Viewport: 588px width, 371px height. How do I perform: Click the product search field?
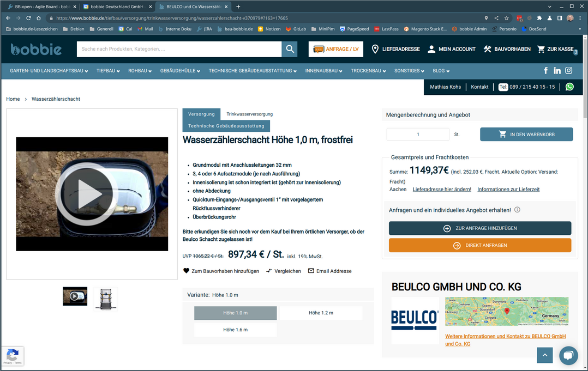point(179,49)
